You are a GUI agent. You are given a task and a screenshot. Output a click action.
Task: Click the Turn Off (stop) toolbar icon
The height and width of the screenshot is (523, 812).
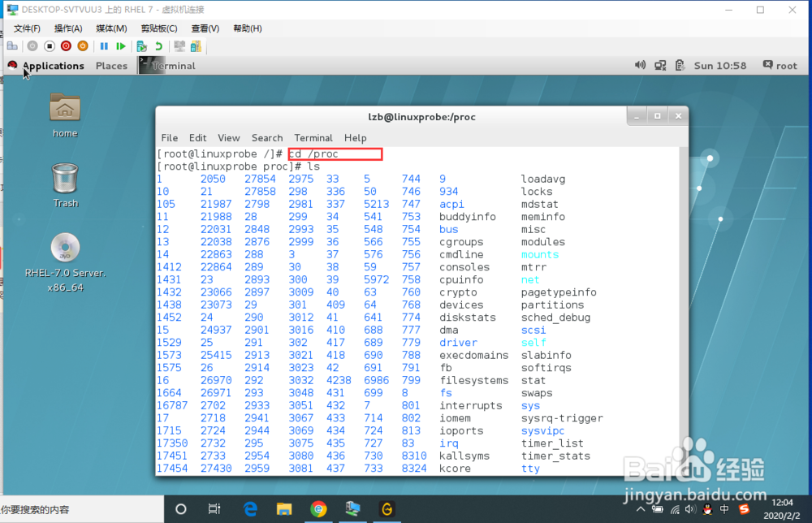[50, 46]
